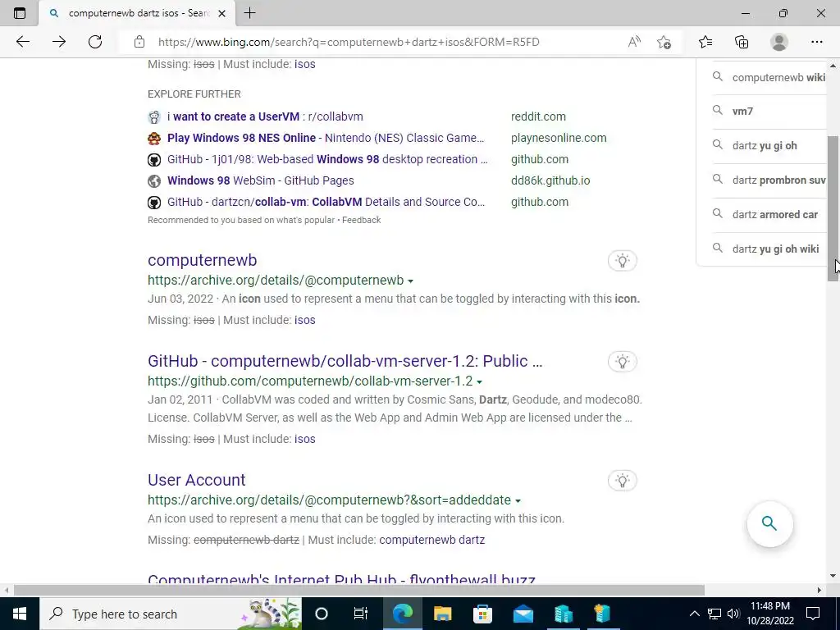Show insights lightbulb for computernewb result

tap(622, 261)
